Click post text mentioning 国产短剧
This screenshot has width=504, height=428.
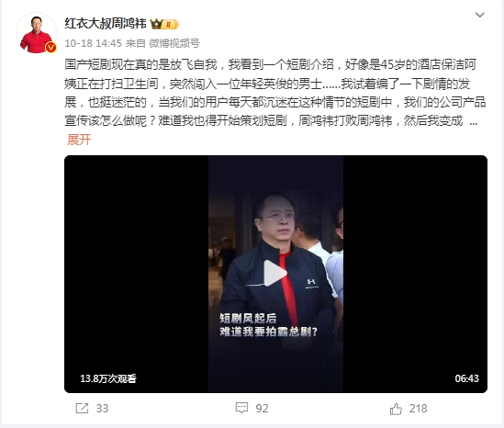(x=274, y=93)
